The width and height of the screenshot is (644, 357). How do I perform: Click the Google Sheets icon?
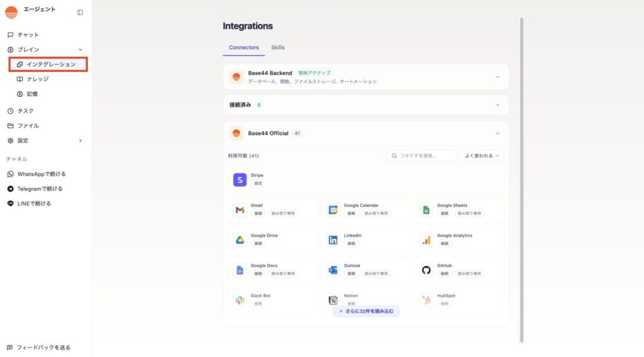point(426,210)
